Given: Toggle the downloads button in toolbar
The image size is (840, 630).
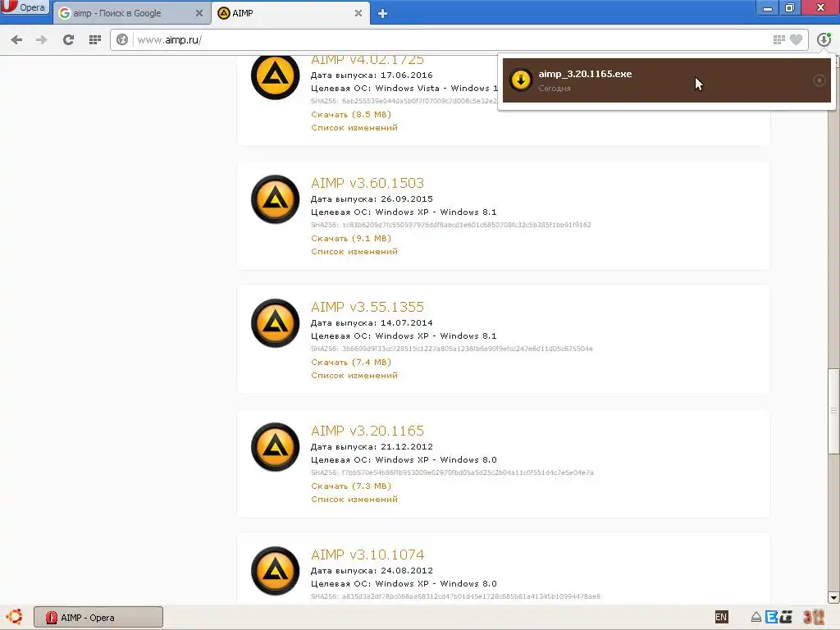Looking at the screenshot, I should click(x=824, y=39).
